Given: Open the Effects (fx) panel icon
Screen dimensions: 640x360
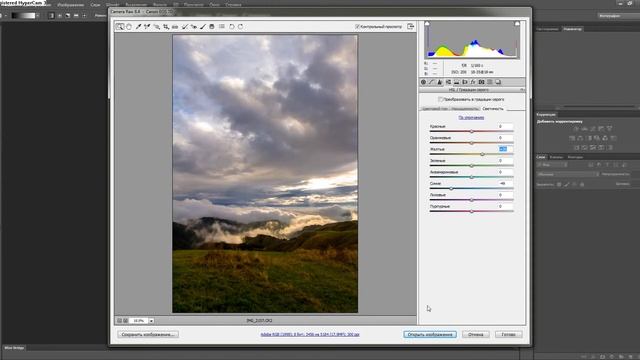Looking at the screenshot, I should click(x=473, y=82).
